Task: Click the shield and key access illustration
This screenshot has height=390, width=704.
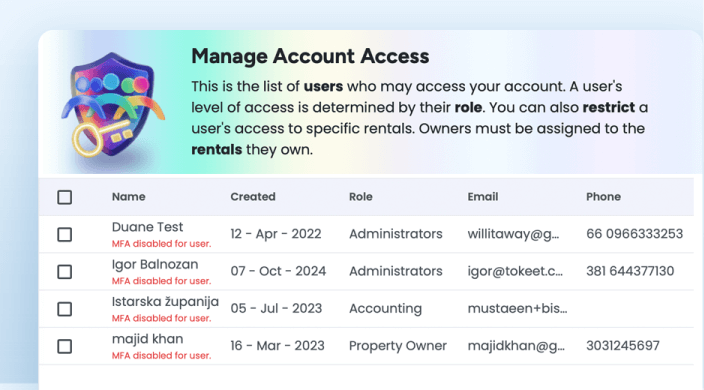Action: click(113, 105)
